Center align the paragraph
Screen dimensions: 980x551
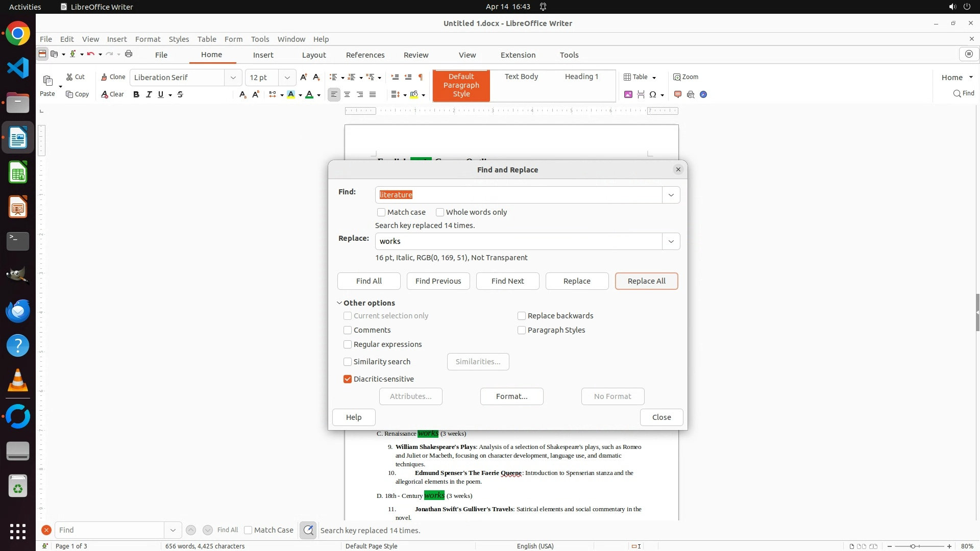(x=347, y=94)
